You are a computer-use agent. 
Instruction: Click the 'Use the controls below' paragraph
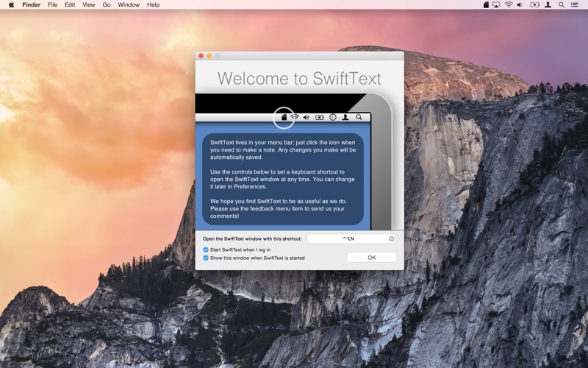point(282,179)
